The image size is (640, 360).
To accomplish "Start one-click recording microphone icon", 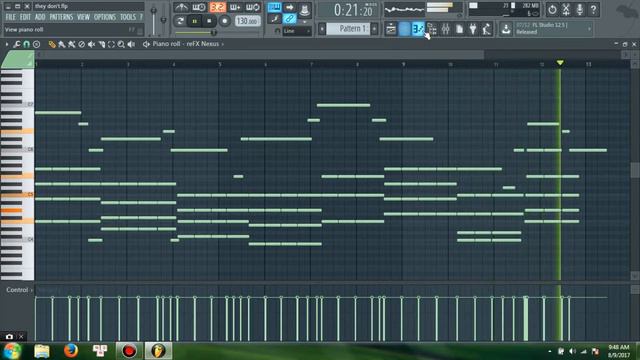I will coord(580,9).
